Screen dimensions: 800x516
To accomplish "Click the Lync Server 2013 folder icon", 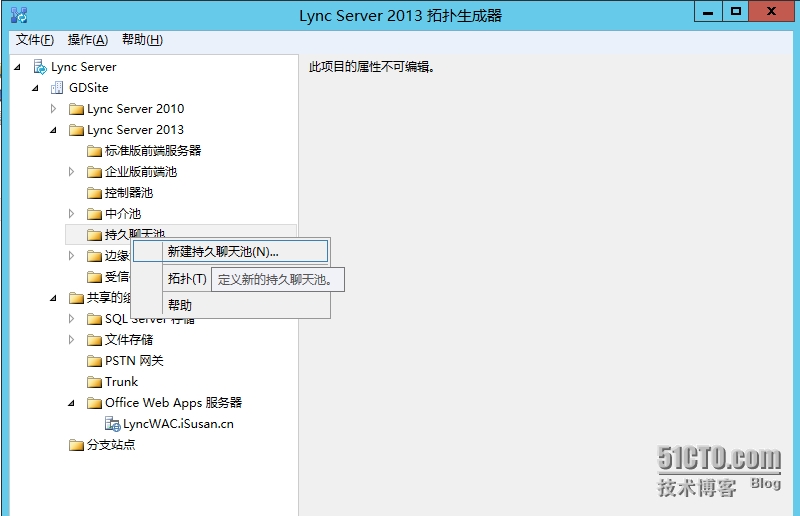I will 76,130.
